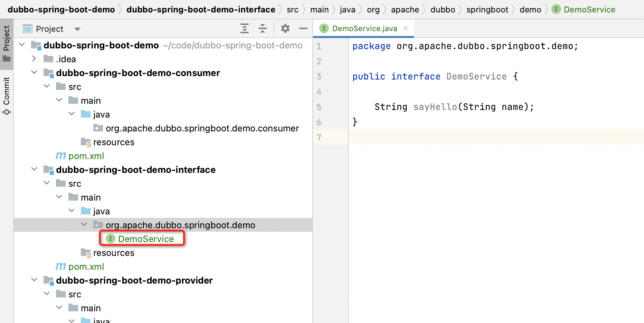644x323 pixels.
Task: Collapse the org.apache.dubbo.springboot.demo package
Action: [x=84, y=225]
